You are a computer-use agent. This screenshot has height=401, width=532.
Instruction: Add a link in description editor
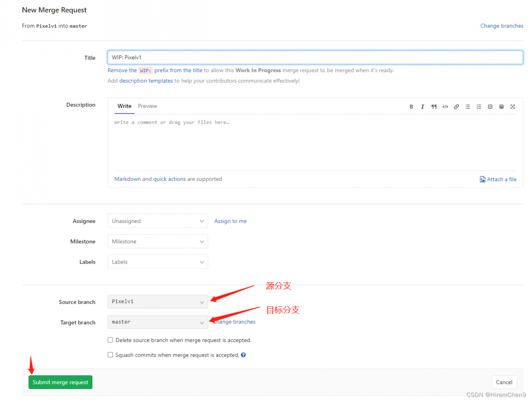[456, 107]
